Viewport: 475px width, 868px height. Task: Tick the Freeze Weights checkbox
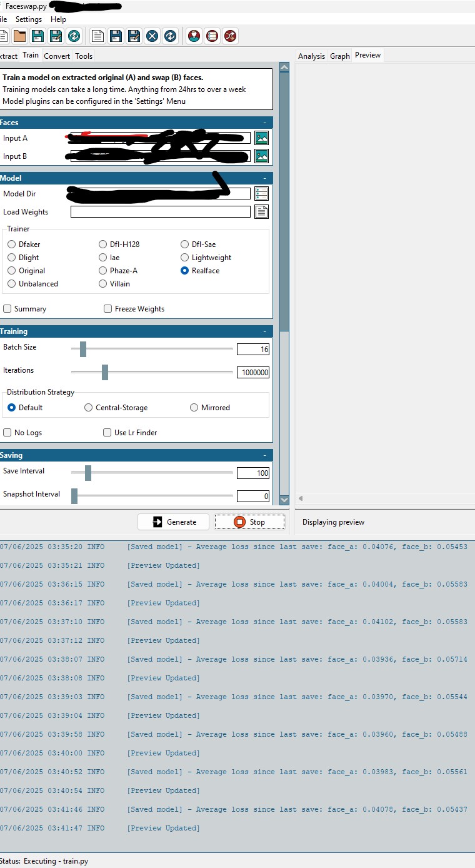(x=134, y=309)
